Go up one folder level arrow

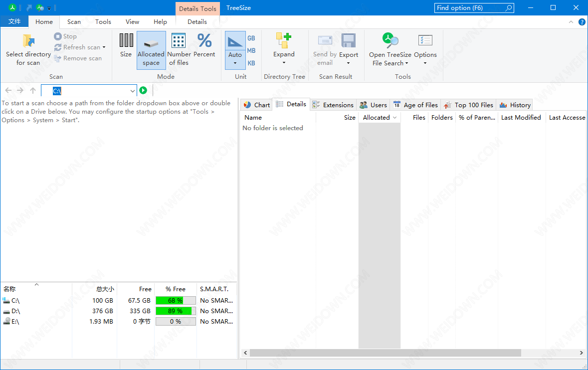click(x=33, y=90)
